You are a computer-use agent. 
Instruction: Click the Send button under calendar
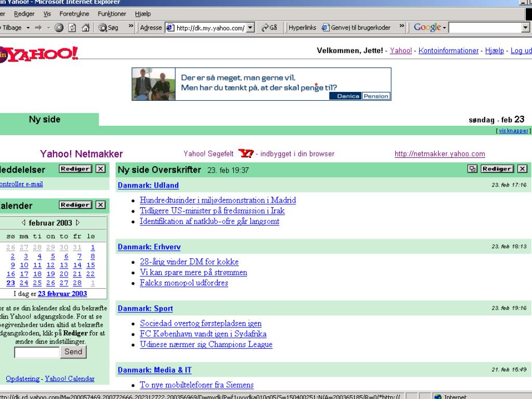[x=73, y=352]
